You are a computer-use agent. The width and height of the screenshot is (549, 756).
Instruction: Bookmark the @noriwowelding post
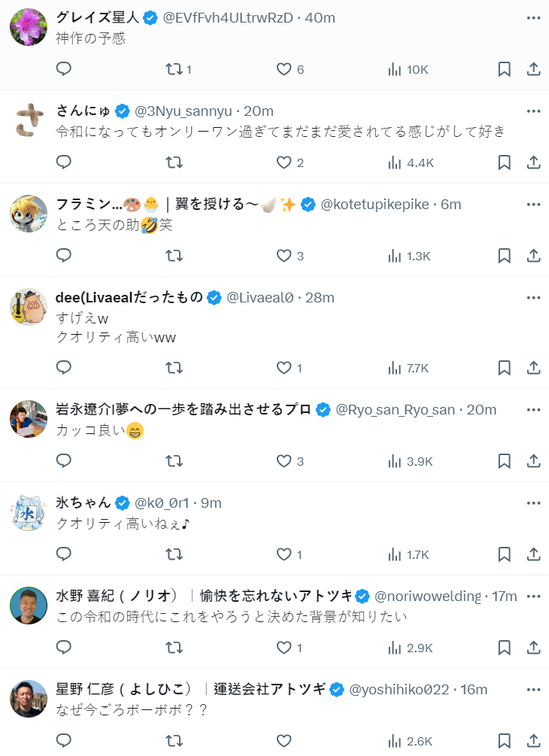point(505,648)
